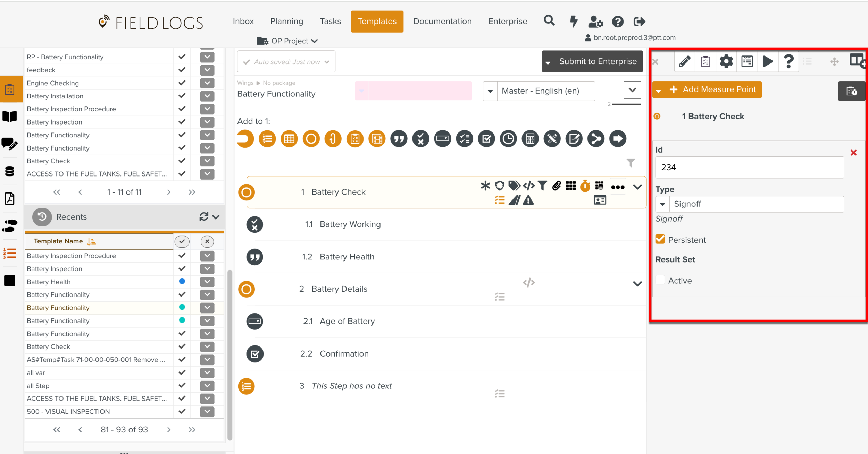Open the gear settings icon in right panel
The image size is (868, 454).
[x=726, y=62]
